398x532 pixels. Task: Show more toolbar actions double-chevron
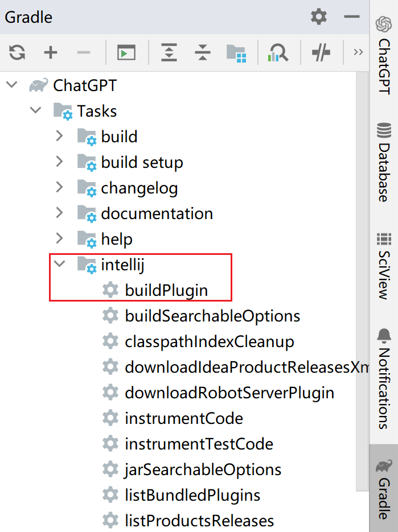pos(358,52)
